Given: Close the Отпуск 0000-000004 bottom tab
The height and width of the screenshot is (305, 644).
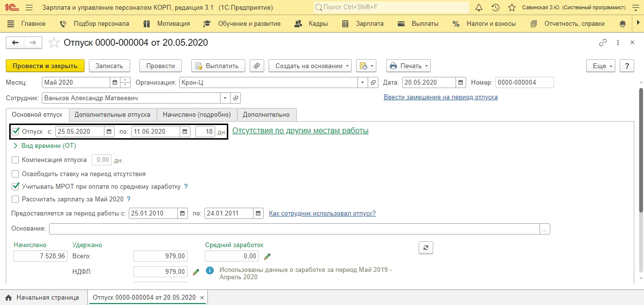Looking at the screenshot, I should 202,297.
